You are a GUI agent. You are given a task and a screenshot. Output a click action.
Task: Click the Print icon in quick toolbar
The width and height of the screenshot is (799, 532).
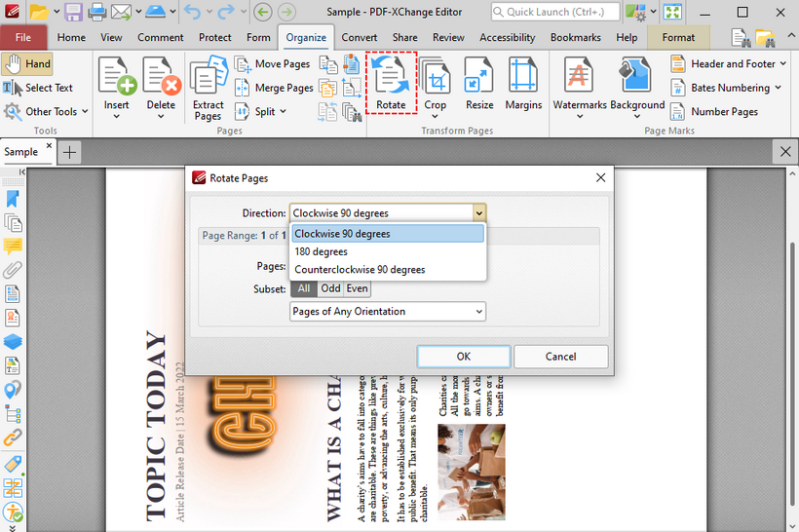pyautogui.click(x=96, y=12)
